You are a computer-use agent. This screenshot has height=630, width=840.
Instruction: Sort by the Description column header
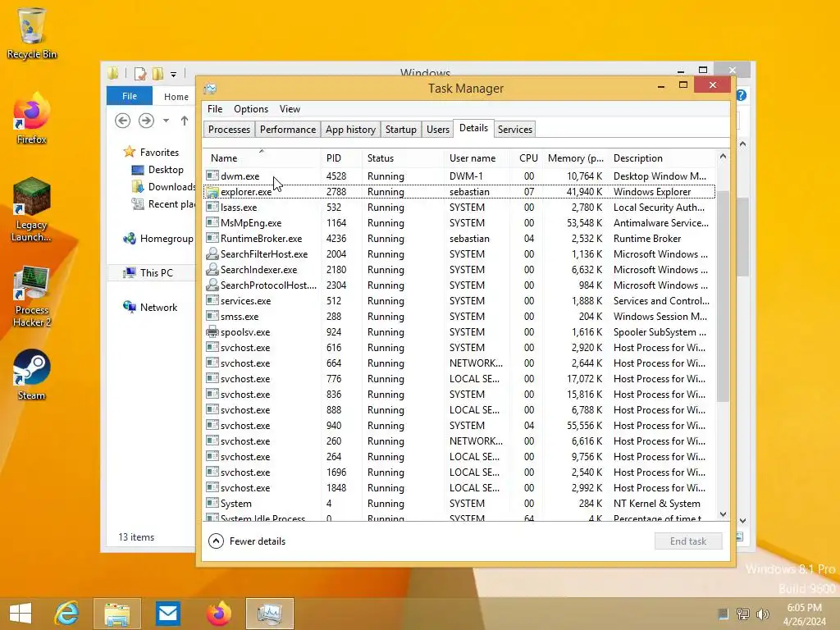662,158
